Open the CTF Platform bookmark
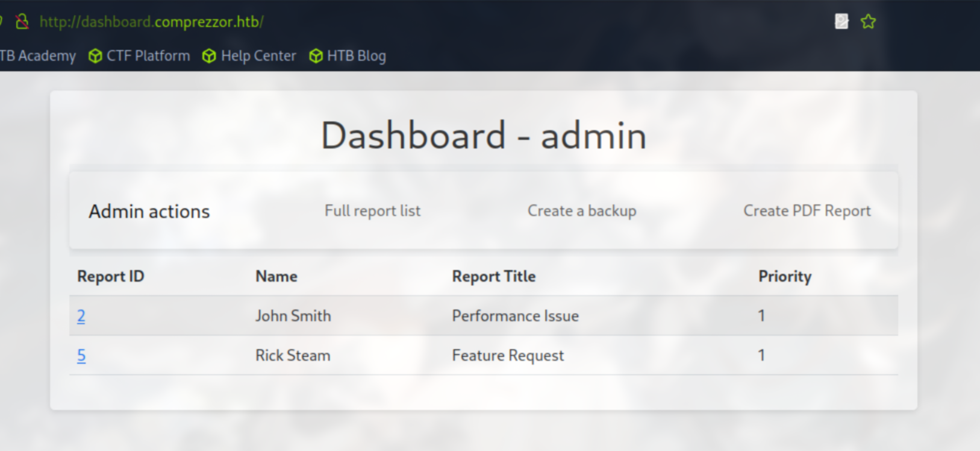This screenshot has width=980, height=451. click(x=139, y=56)
